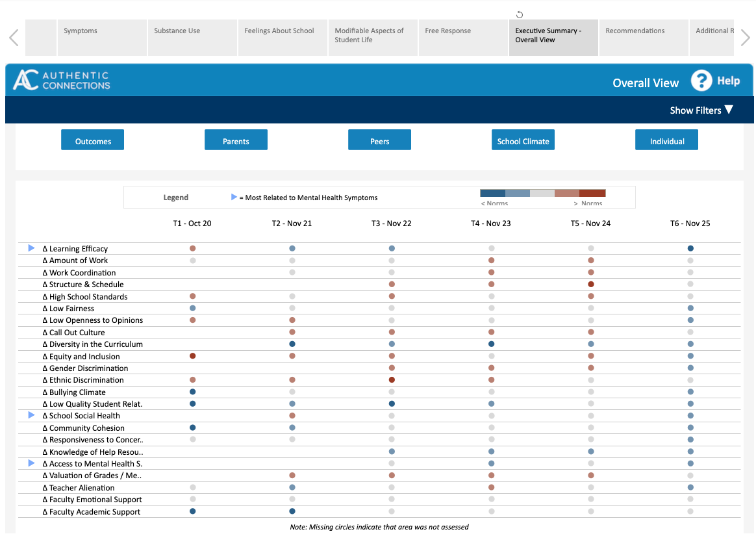Click the darkest red legend color swatch

[x=592, y=193]
